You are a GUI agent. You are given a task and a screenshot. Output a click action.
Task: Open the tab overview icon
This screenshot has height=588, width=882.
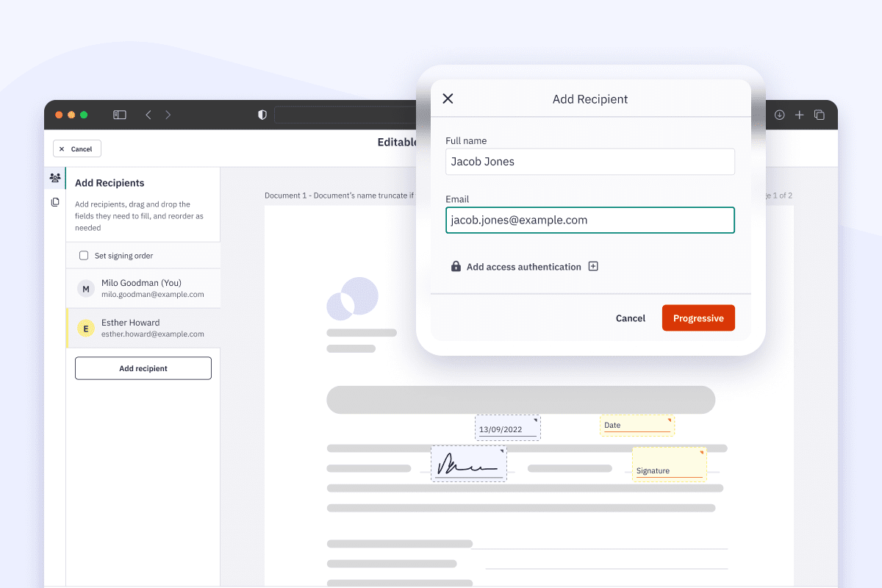click(819, 115)
